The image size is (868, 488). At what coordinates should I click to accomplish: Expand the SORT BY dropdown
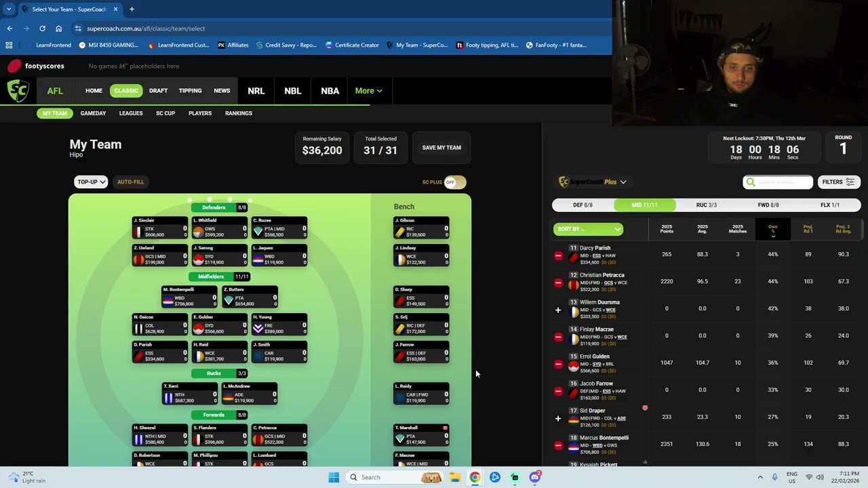pyautogui.click(x=588, y=229)
